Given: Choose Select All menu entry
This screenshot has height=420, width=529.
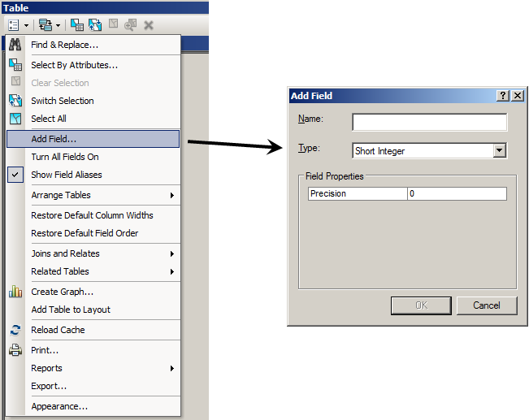Looking at the screenshot, I should point(93,119).
